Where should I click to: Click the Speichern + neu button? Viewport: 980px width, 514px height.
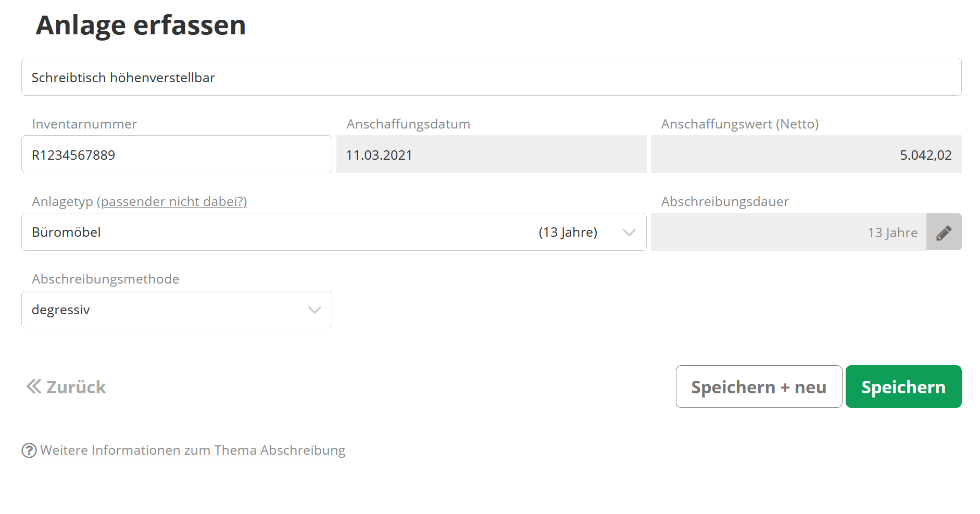point(759,387)
